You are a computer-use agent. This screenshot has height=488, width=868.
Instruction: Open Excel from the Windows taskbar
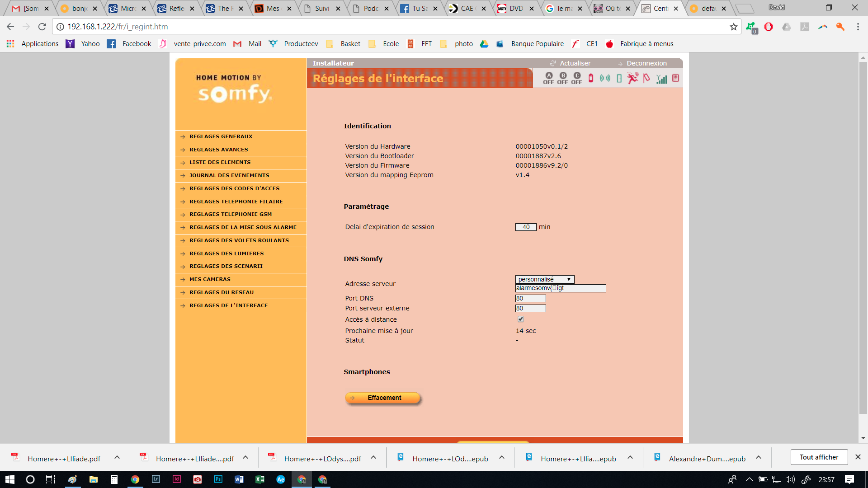click(260, 479)
